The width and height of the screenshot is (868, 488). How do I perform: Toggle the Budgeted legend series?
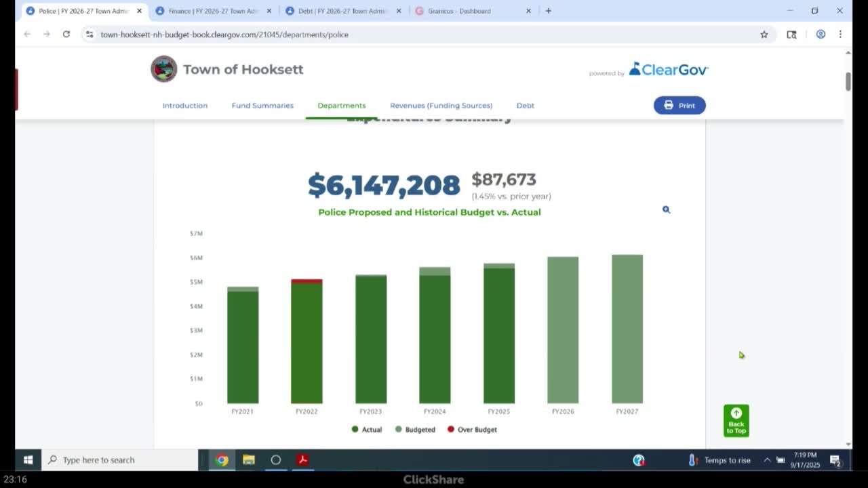coord(415,430)
